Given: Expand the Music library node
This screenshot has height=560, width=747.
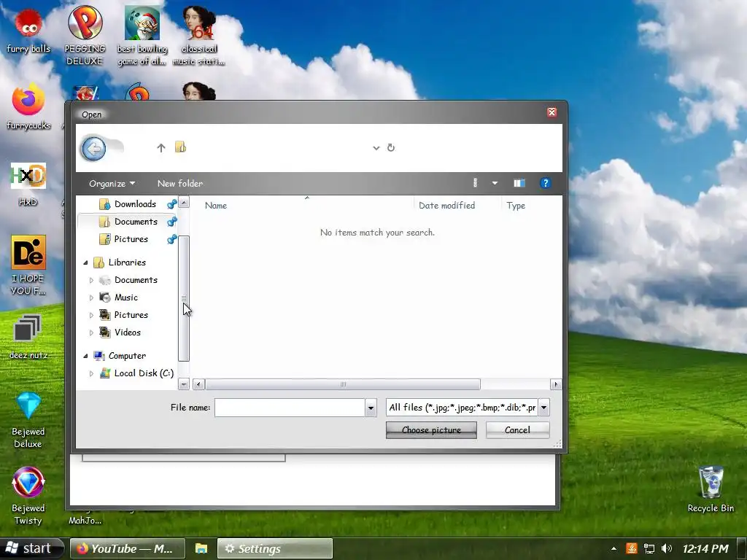Looking at the screenshot, I should (91, 297).
